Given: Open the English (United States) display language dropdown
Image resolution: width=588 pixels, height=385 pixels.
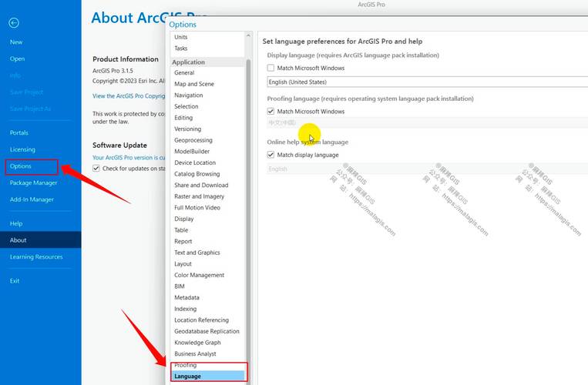Looking at the screenshot, I should [x=427, y=82].
